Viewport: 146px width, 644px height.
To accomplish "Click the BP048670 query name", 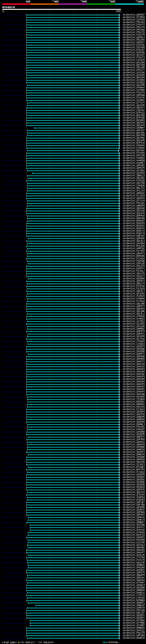I will point(8,8).
